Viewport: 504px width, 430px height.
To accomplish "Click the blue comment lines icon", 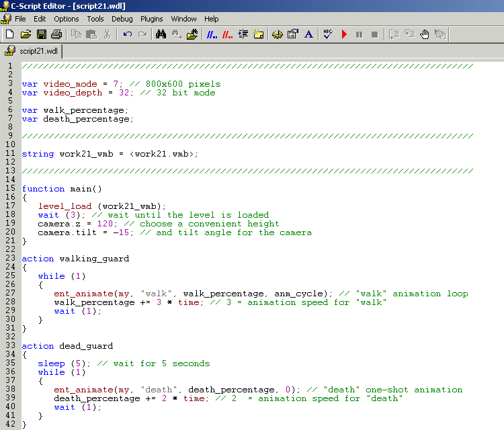I will [x=212, y=34].
